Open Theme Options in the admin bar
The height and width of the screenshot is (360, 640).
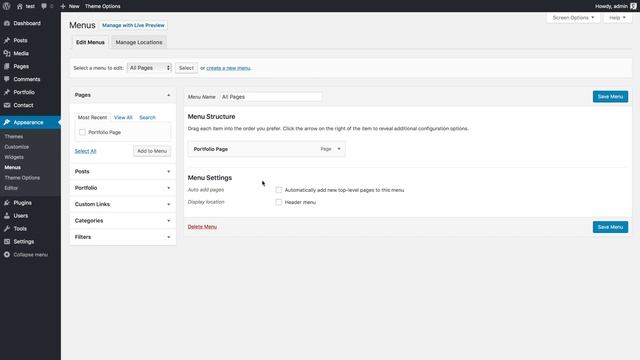(102, 6)
